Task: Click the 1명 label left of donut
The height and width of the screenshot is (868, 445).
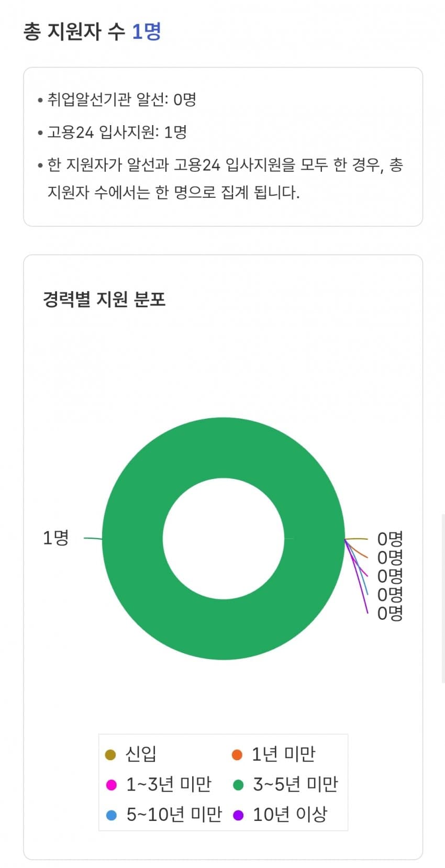Action: pyautogui.click(x=55, y=538)
